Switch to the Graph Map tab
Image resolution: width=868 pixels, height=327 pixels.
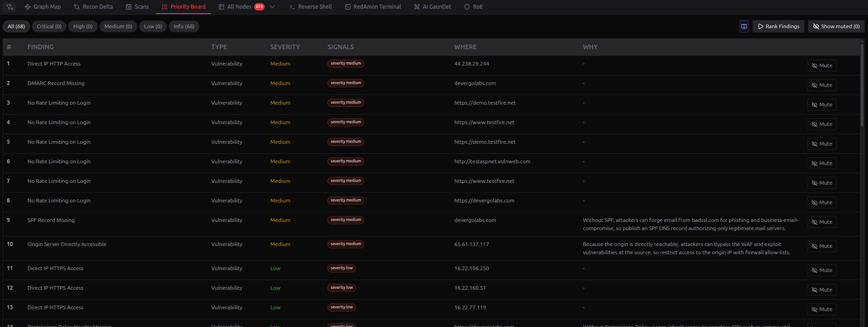pyautogui.click(x=43, y=7)
